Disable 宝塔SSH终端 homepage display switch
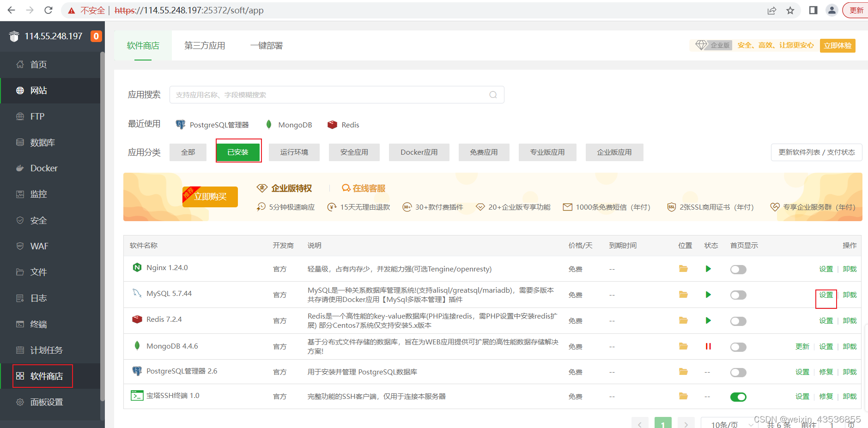Image resolution: width=868 pixels, height=428 pixels. tap(738, 397)
